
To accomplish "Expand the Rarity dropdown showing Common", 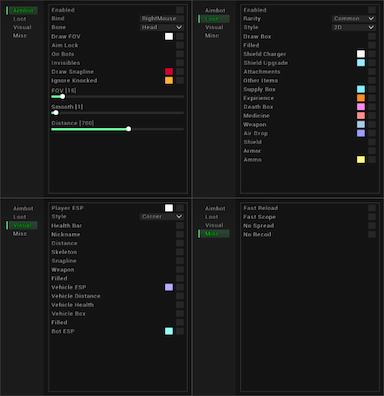I will 354,19.
